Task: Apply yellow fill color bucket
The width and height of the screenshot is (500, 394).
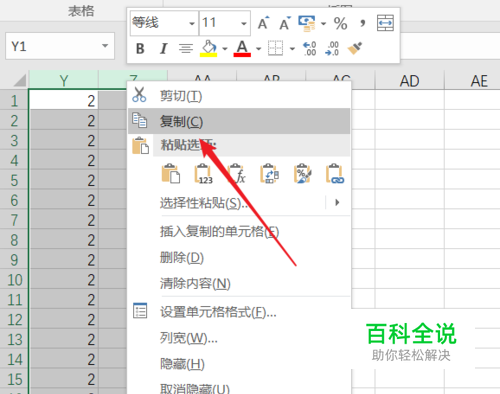Action: [x=209, y=49]
